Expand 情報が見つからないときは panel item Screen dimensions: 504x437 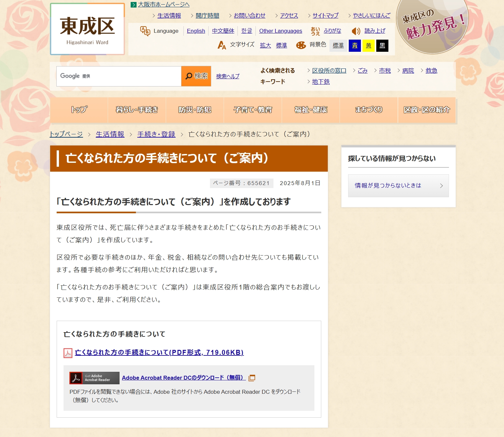tap(398, 186)
